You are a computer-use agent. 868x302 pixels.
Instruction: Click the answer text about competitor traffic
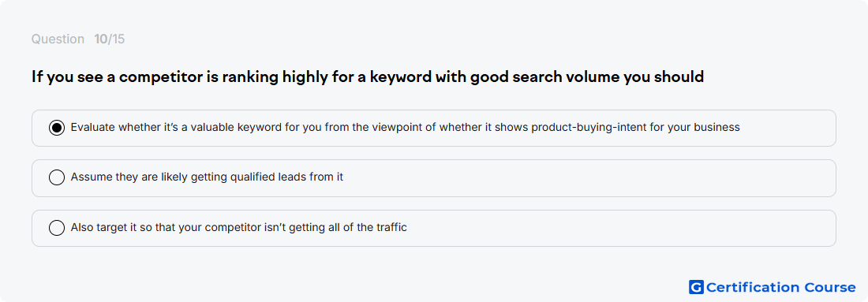pyautogui.click(x=238, y=227)
